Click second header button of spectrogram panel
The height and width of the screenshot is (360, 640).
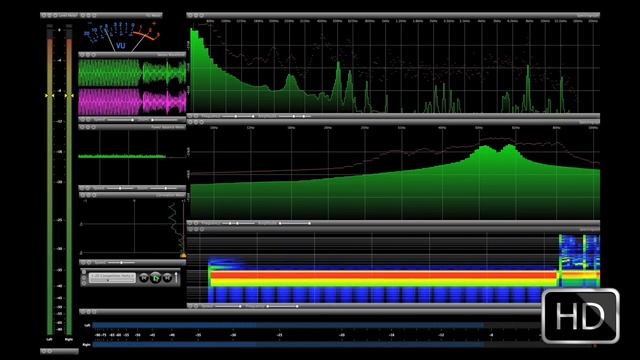click(196, 229)
